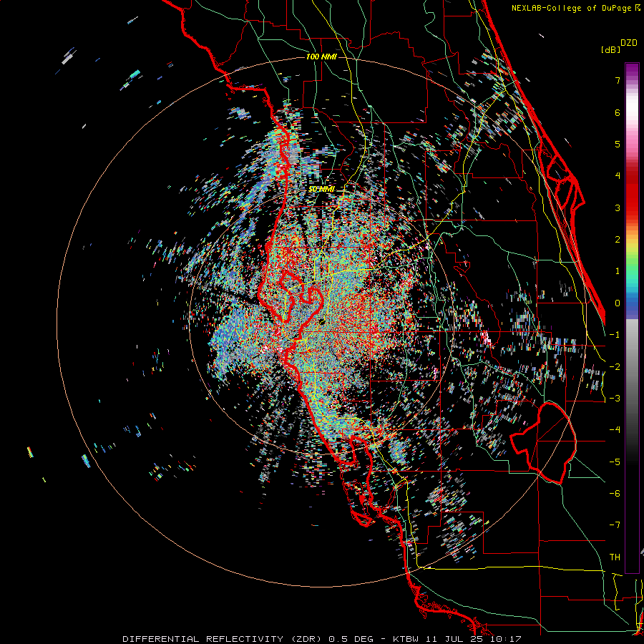The image size is (644, 644).
Task: Click the -3 value on the color scale
Action: tap(615, 399)
